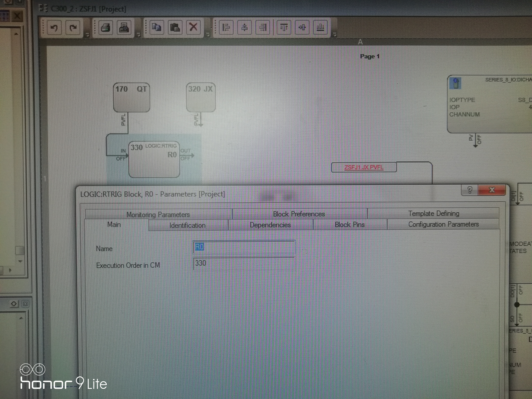Image resolution: width=532 pixels, height=399 pixels.
Task: Click the Align Middle Vertically icon
Action: click(x=302, y=27)
